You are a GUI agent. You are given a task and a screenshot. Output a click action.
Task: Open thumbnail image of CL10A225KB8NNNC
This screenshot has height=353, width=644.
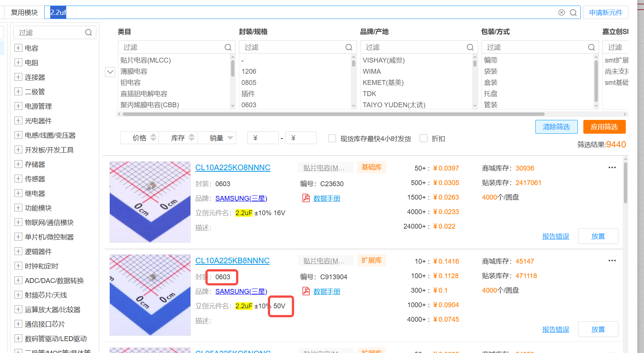tap(150, 295)
